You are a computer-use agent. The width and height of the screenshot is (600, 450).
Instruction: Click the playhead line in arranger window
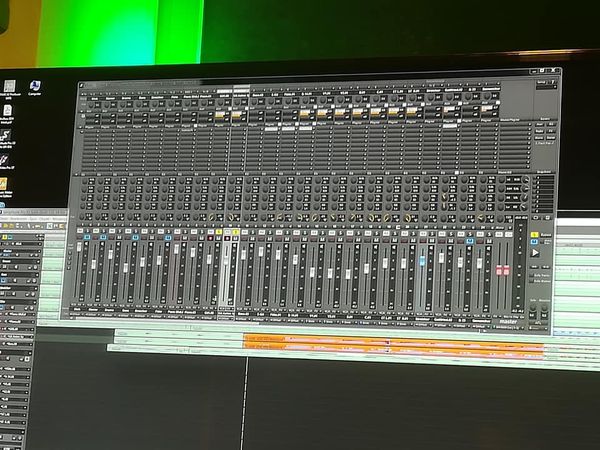[245, 402]
